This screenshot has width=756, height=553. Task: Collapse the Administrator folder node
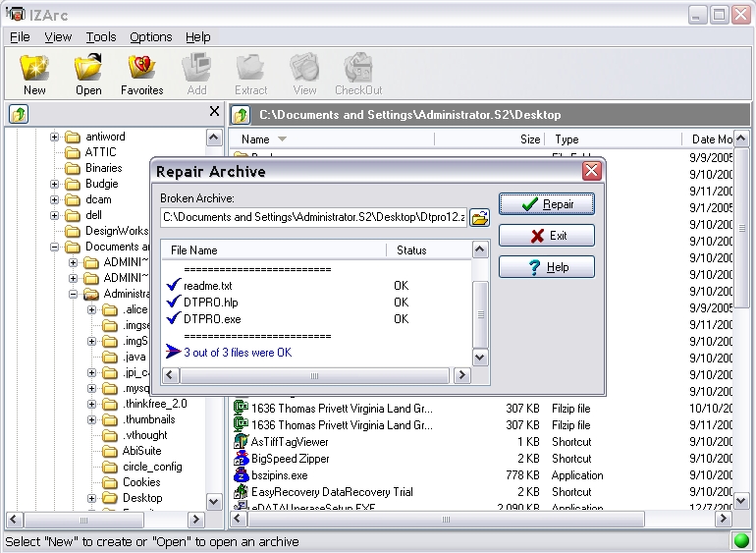point(73,294)
